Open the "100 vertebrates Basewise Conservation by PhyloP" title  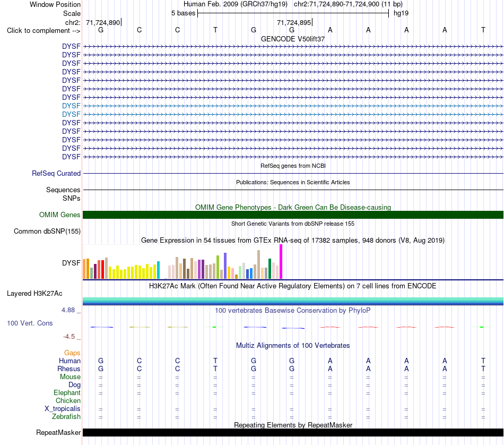pyautogui.click(x=293, y=311)
